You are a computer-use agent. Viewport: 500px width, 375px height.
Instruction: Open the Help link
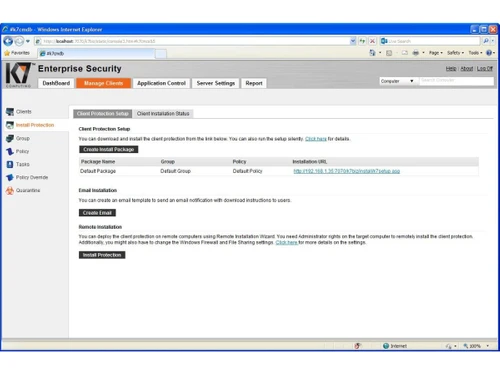pos(451,68)
